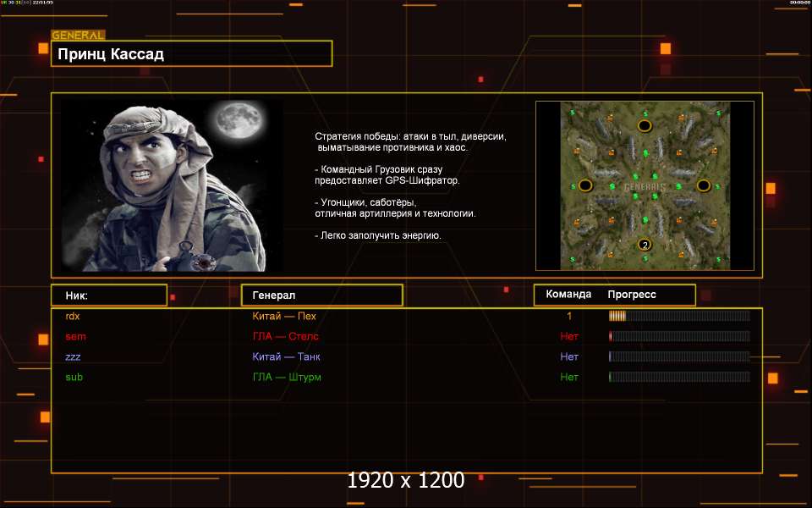812x508 pixels.
Task: Click start position numbered 2 on minimap
Action: point(644,245)
